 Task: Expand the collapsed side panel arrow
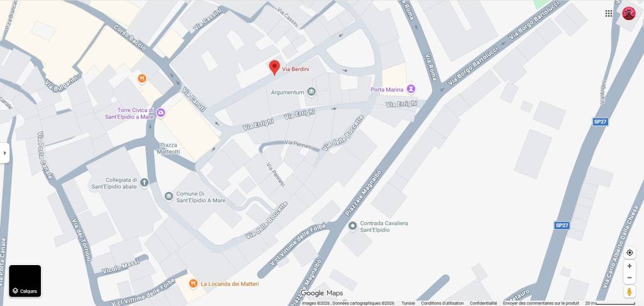pyautogui.click(x=4, y=153)
